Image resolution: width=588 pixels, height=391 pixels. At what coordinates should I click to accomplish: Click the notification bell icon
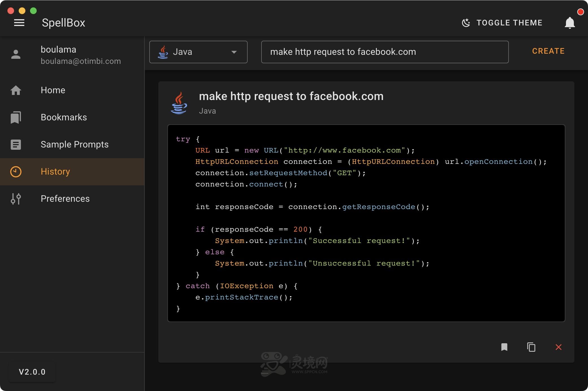coord(570,23)
